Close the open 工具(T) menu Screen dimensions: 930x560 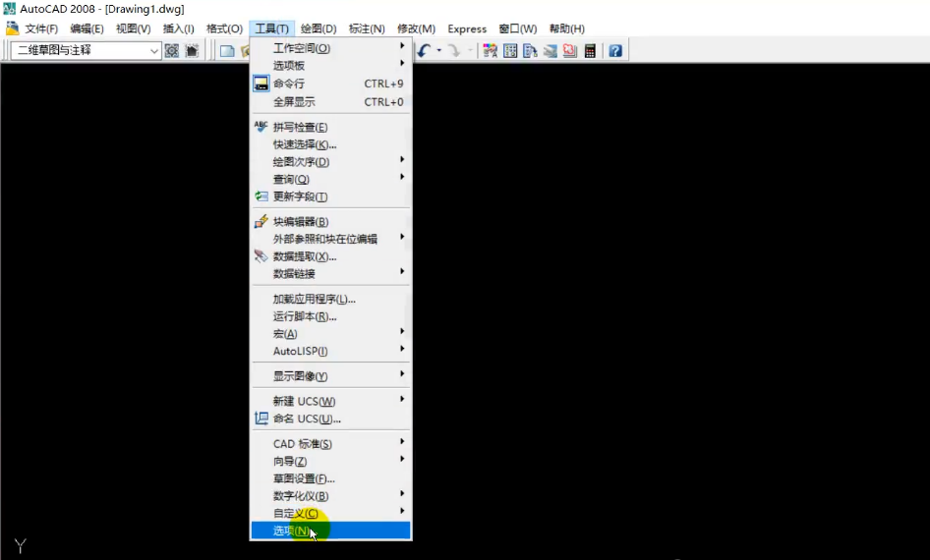[271, 28]
